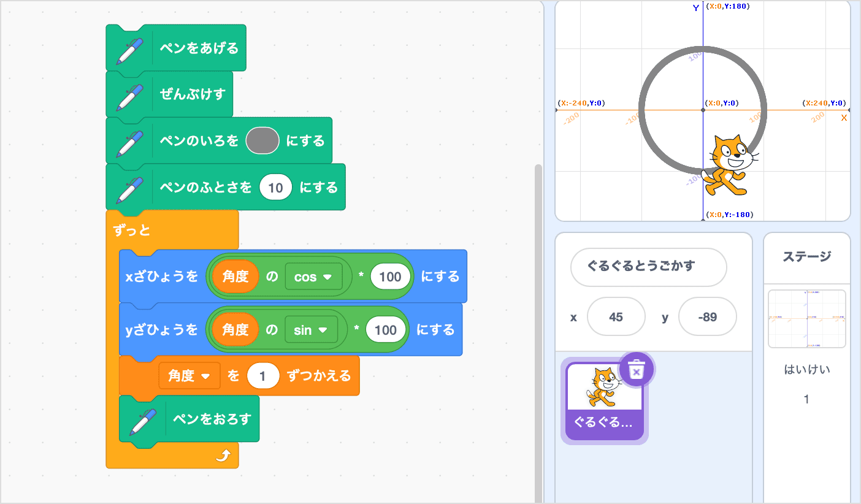The image size is (861, 504).
Task: Edit multiplier 100 in x coordinate block
Action: (x=390, y=277)
